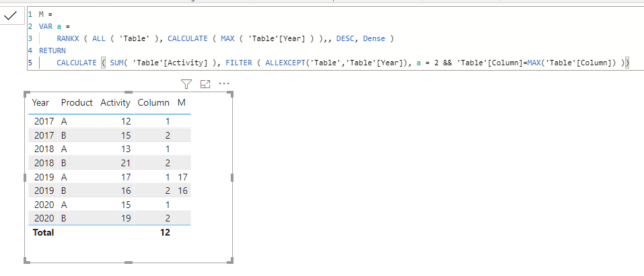Click the FILTER function in line 5
Image resolution: width=644 pixels, height=276 pixels.
click(239, 63)
